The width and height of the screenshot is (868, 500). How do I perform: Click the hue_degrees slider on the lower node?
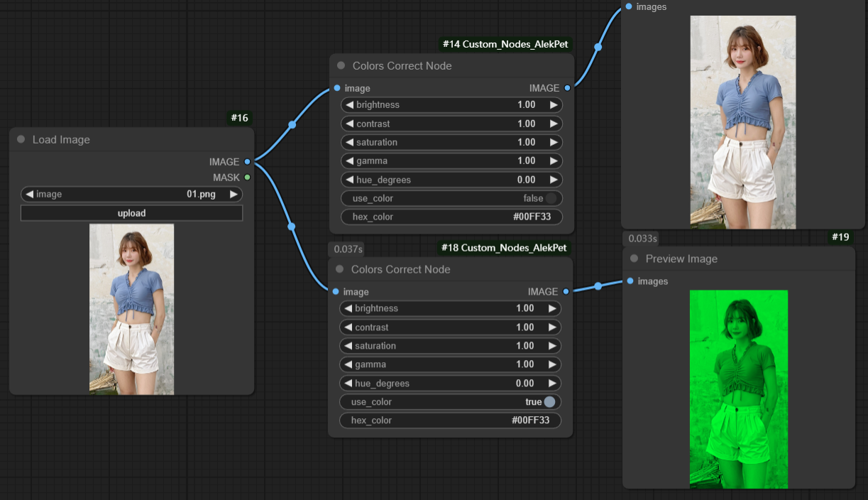click(450, 384)
